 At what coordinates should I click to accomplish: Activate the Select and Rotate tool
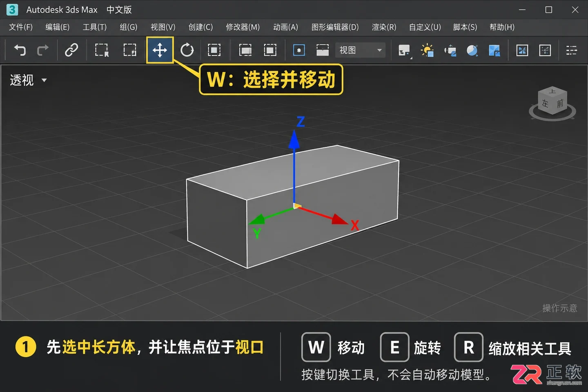coord(187,50)
